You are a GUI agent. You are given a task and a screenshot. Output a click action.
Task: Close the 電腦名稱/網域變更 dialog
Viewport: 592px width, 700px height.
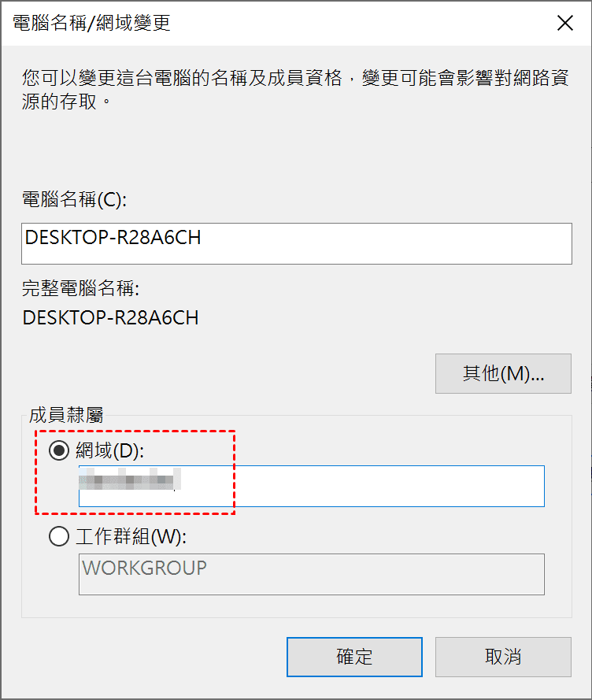[x=564, y=24]
